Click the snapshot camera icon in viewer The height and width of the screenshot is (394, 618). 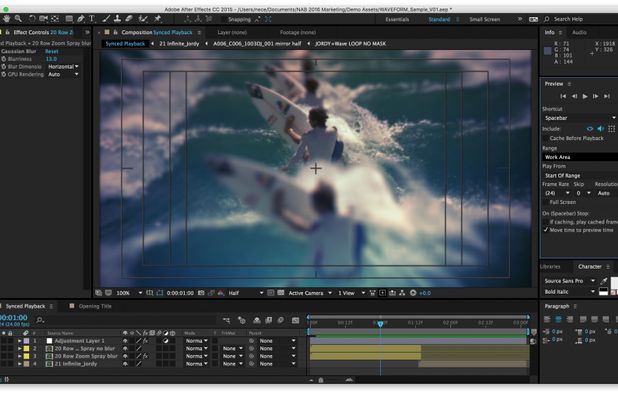201,293
